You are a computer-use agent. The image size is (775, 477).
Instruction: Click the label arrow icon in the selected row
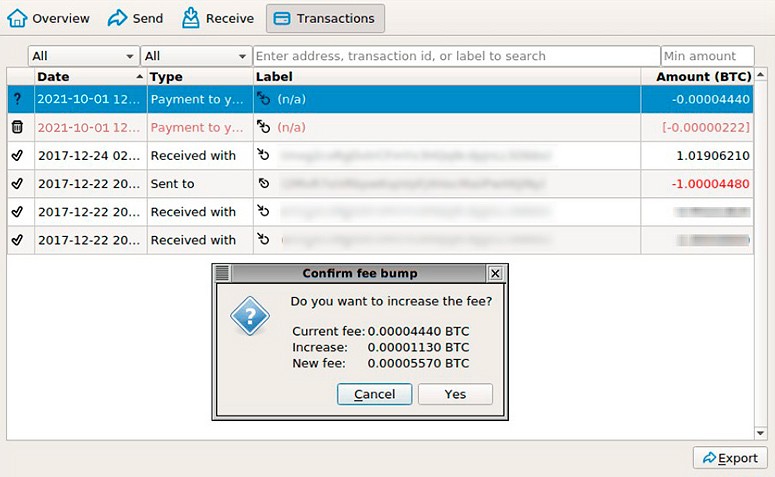pyautogui.click(x=263, y=99)
